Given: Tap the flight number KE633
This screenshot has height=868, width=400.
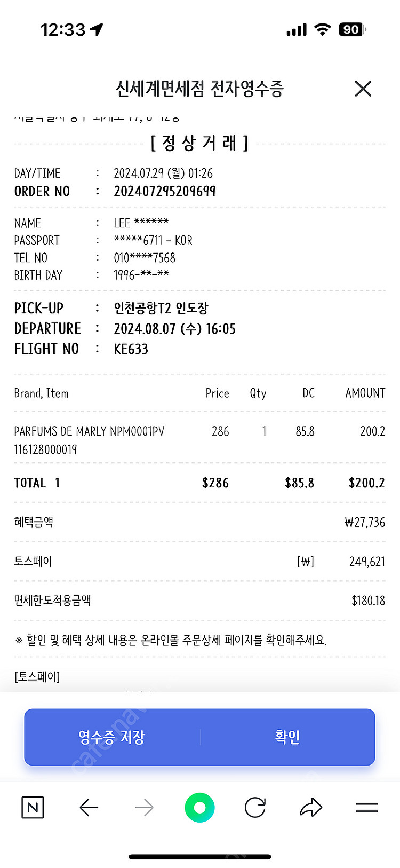Looking at the screenshot, I should [131, 349].
